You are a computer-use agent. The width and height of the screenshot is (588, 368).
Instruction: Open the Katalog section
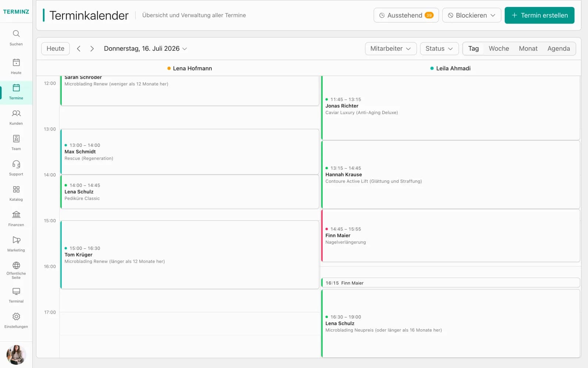click(x=16, y=194)
